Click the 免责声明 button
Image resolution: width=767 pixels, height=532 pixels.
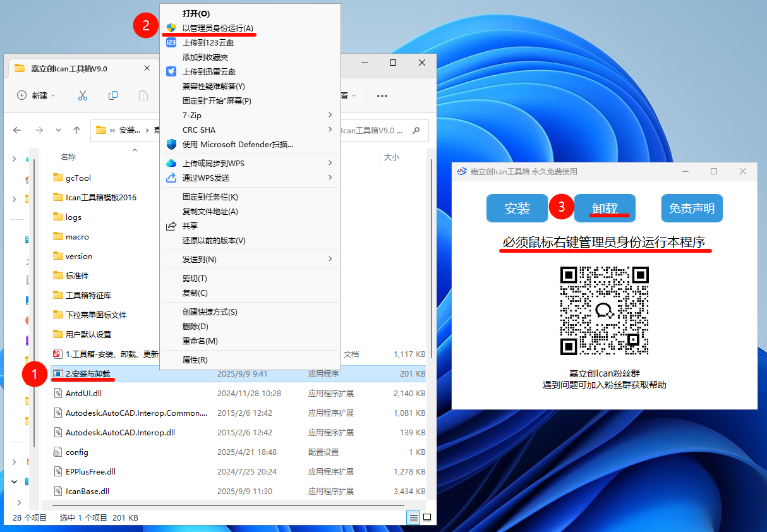point(691,209)
